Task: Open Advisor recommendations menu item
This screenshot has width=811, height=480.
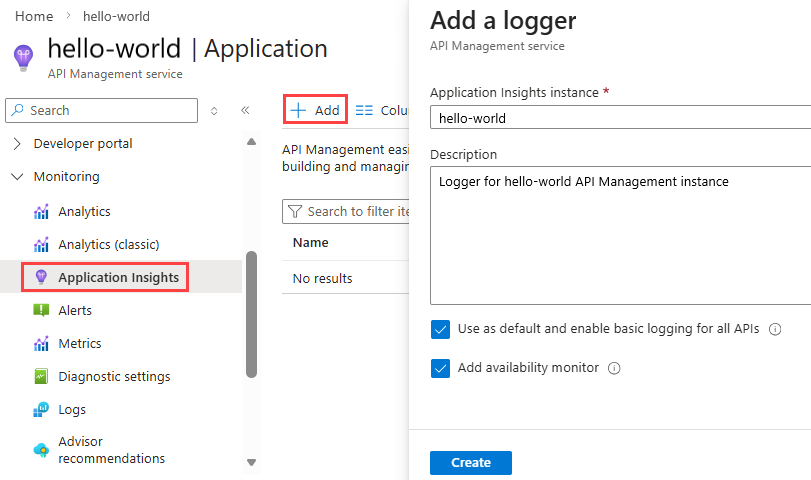Action: [112, 450]
